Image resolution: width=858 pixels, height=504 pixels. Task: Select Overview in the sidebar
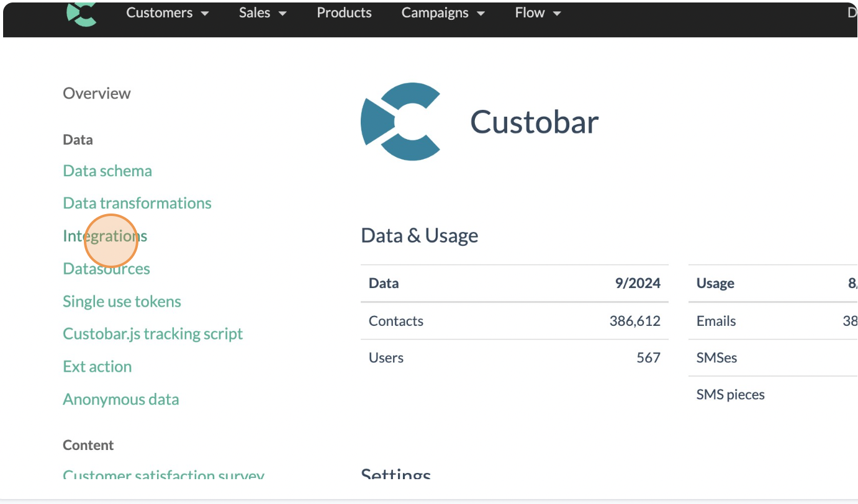[x=97, y=93]
